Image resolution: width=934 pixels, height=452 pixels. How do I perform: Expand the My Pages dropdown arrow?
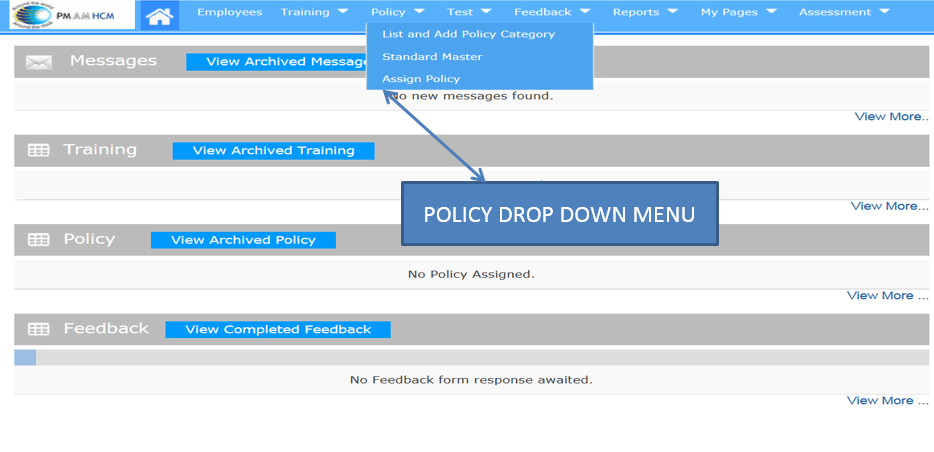click(771, 11)
